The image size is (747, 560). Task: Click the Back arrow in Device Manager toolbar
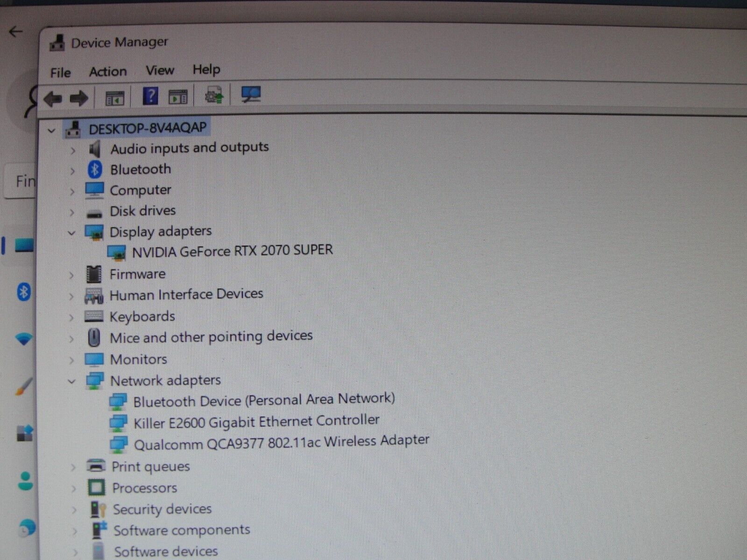(x=53, y=98)
